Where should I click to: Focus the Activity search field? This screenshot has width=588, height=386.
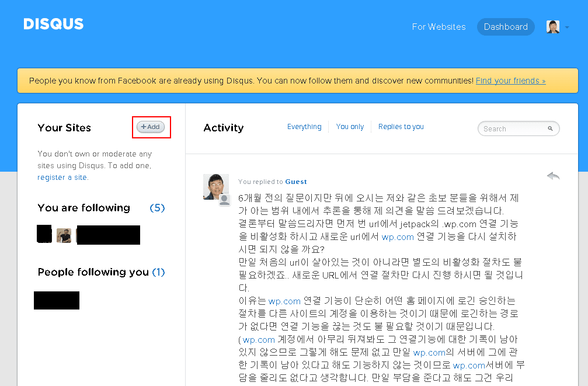(519, 128)
